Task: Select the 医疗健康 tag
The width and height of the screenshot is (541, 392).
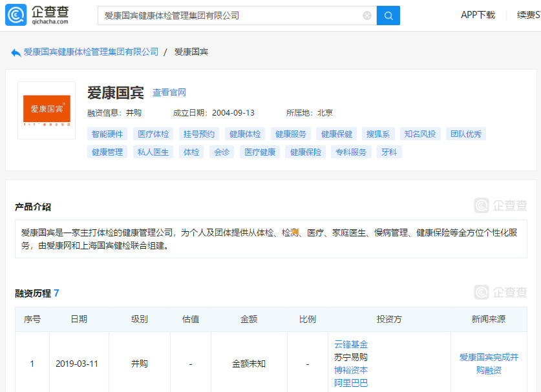Action: 260,152
